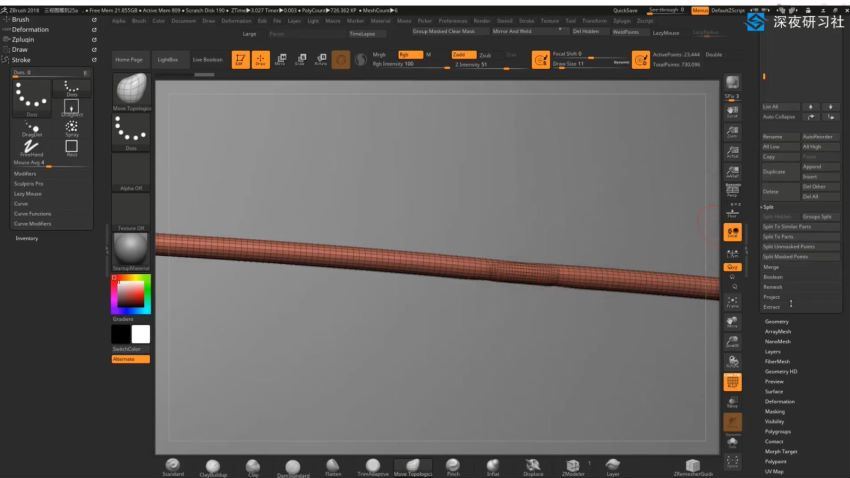Collapse the Split subpalette section
This screenshot has width=850, height=478.
click(769, 207)
